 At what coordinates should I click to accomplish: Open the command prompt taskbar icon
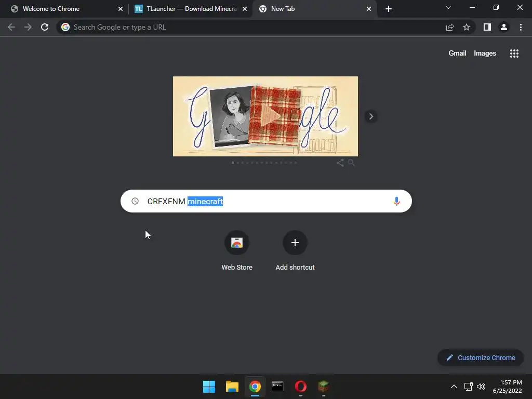tap(277, 387)
